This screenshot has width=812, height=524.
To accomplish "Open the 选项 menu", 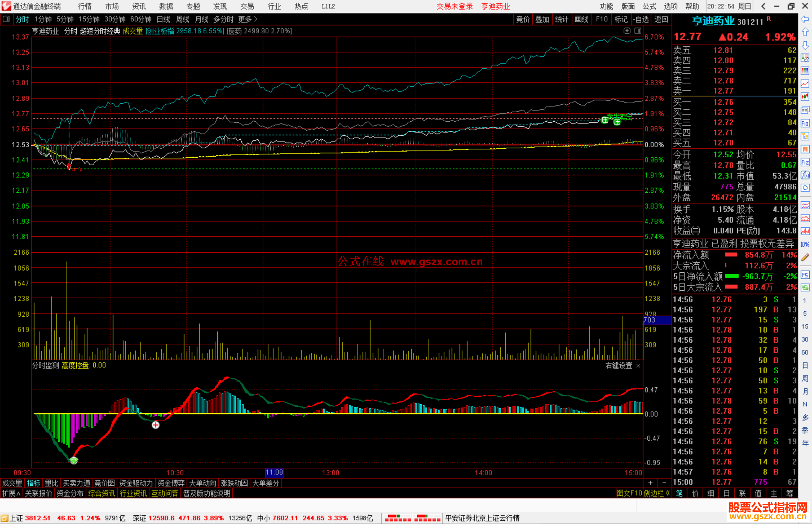I will (670, 6).
